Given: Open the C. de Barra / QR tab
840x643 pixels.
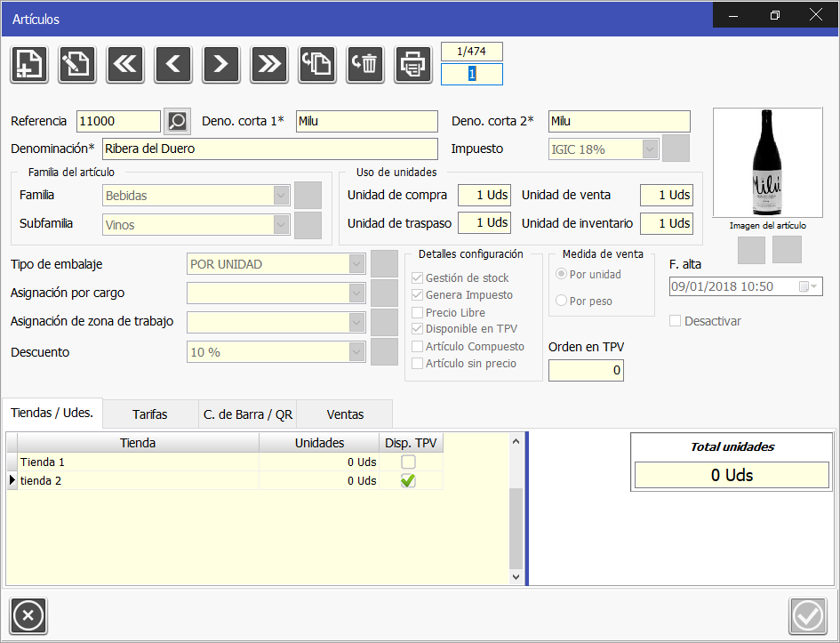Looking at the screenshot, I should [x=247, y=414].
